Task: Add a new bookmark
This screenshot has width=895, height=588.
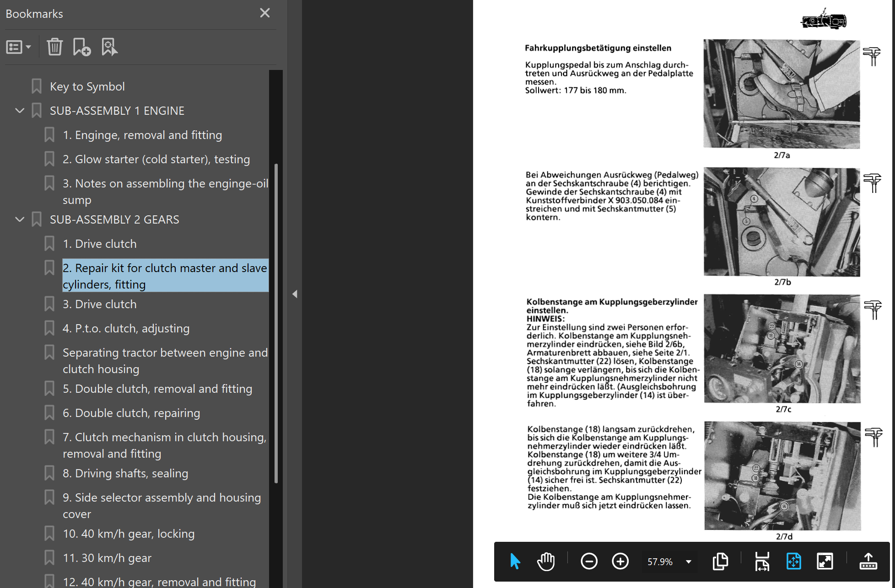Action: (x=81, y=47)
